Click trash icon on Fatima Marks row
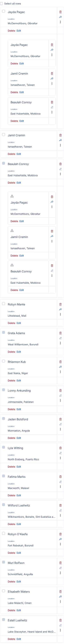 [60, 477]
